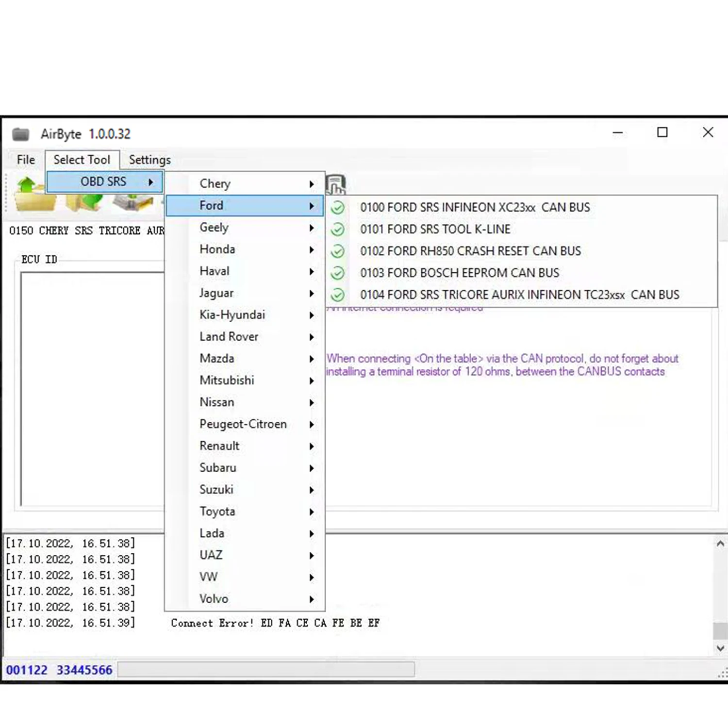The height and width of the screenshot is (728, 728).
Task: Select Ford in the brand list
Action: point(245,205)
